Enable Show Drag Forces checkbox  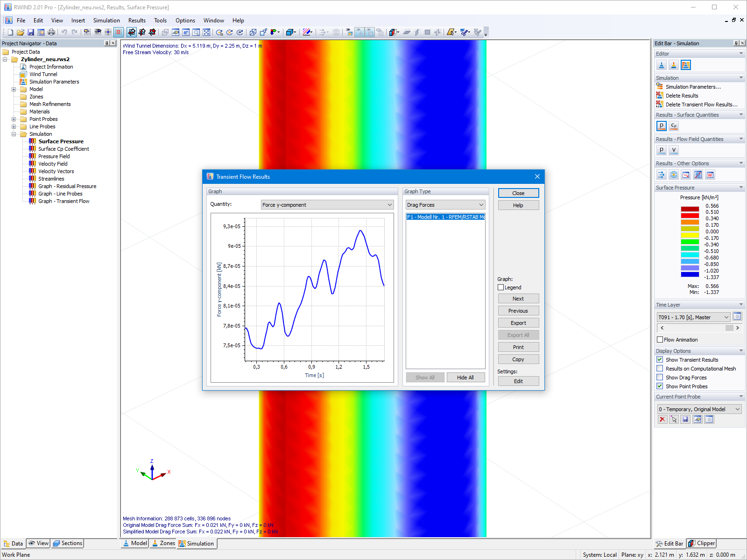[x=660, y=377]
